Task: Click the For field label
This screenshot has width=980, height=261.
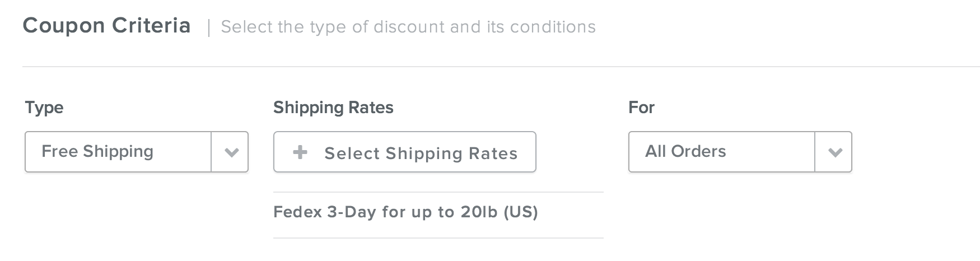Action: point(641,108)
